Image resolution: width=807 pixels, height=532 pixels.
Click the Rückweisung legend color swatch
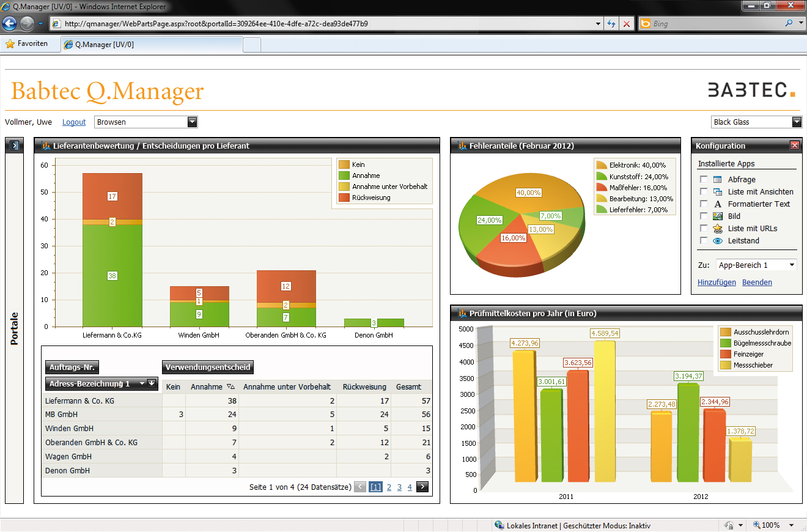tap(344, 198)
